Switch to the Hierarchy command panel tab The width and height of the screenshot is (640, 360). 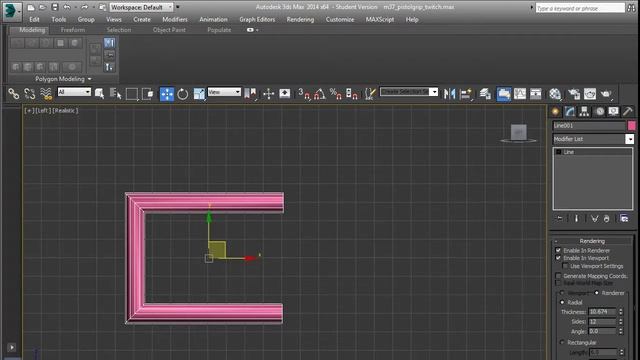click(584, 111)
